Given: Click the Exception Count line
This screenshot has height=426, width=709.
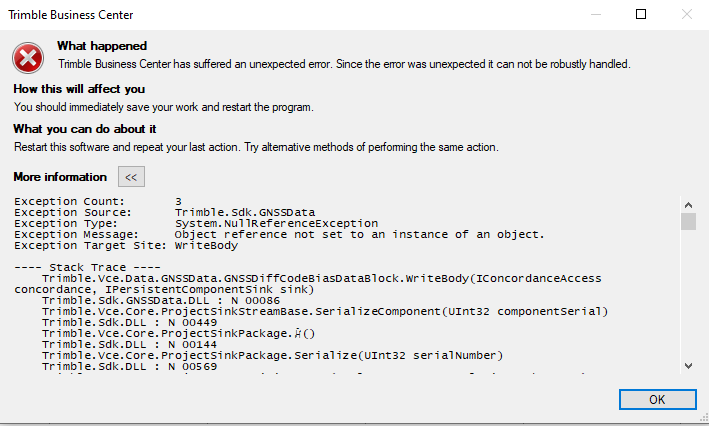Looking at the screenshot, I should click(98, 201).
